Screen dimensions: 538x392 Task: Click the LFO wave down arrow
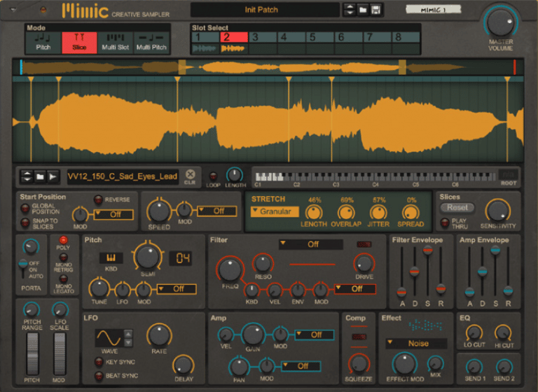[128, 342]
